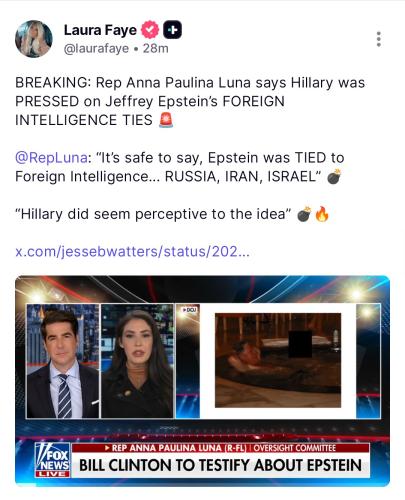This screenshot has height=500, width=405.
Task: Open the round profile avatar
Action: 34,39
